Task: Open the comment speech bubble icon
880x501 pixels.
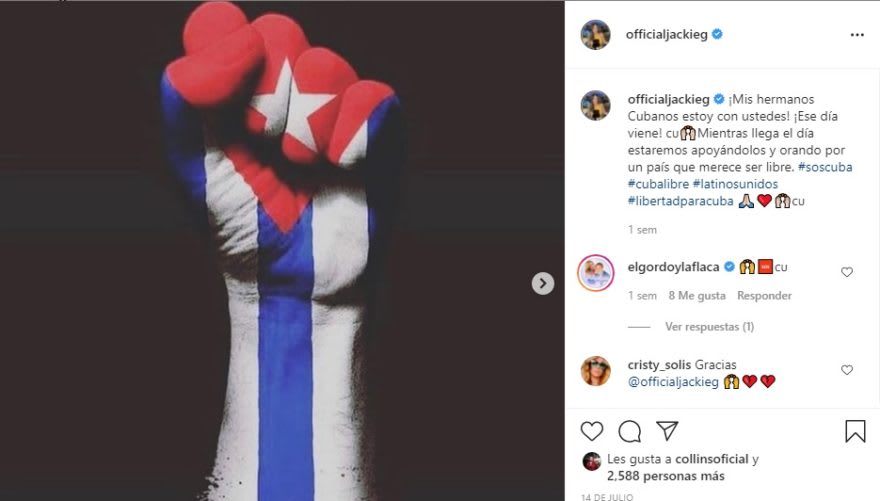Action: (630, 431)
